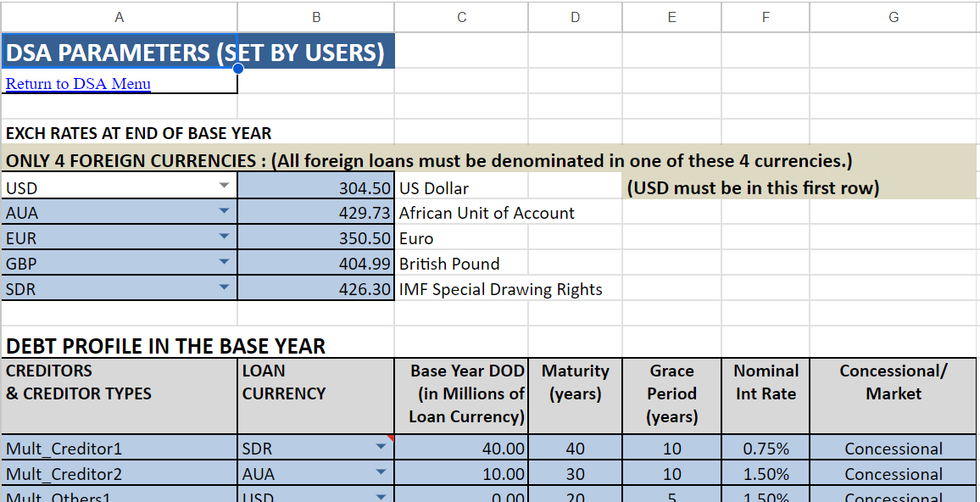Select the DSA PARAMETERS title cell
The height and width of the screenshot is (502, 980).
[x=198, y=51]
